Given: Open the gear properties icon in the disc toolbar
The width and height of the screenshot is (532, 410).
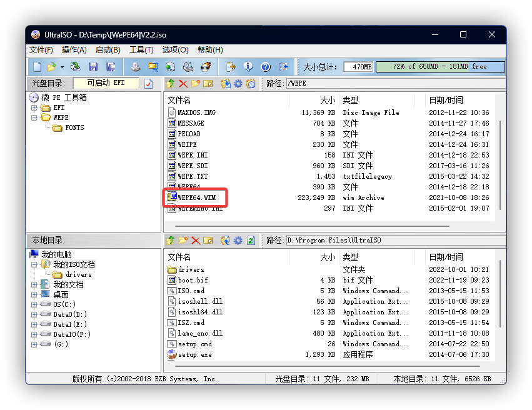Looking at the screenshot, I should (238, 83).
